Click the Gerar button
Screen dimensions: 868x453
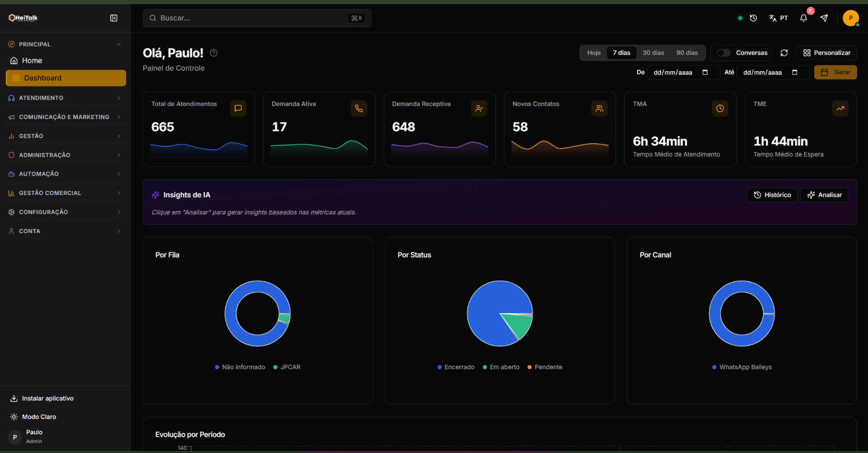tap(835, 72)
